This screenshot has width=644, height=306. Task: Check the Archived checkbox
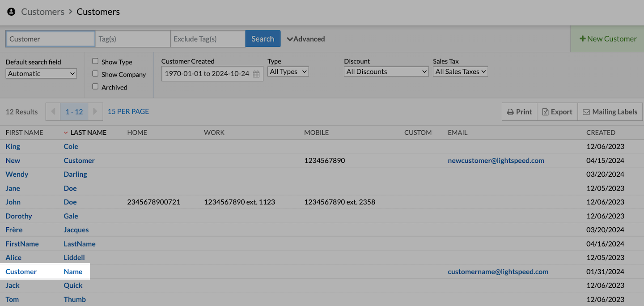coord(95,87)
